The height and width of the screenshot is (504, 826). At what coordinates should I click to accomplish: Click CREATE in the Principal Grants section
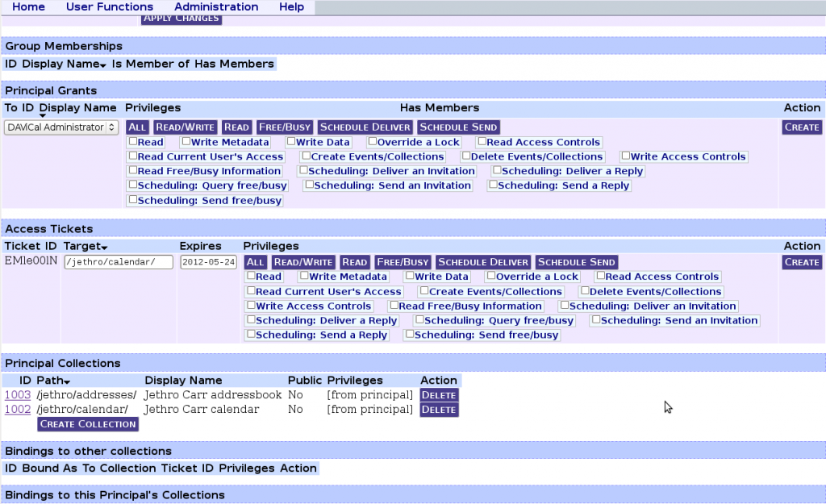click(x=802, y=127)
